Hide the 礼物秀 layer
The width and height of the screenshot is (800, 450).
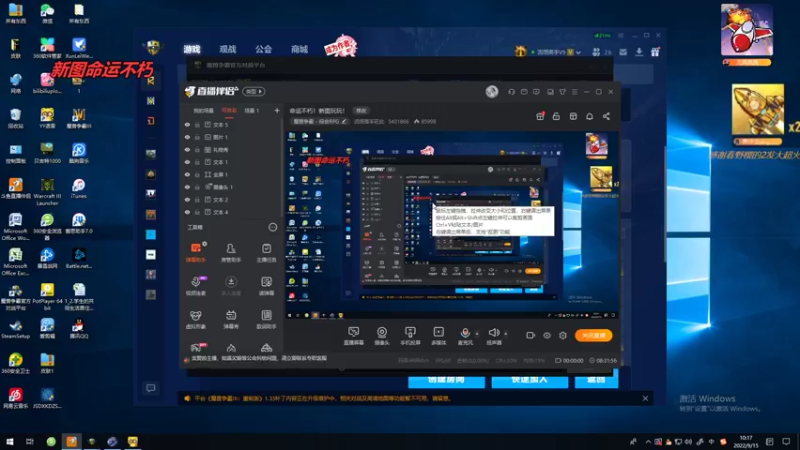point(187,150)
